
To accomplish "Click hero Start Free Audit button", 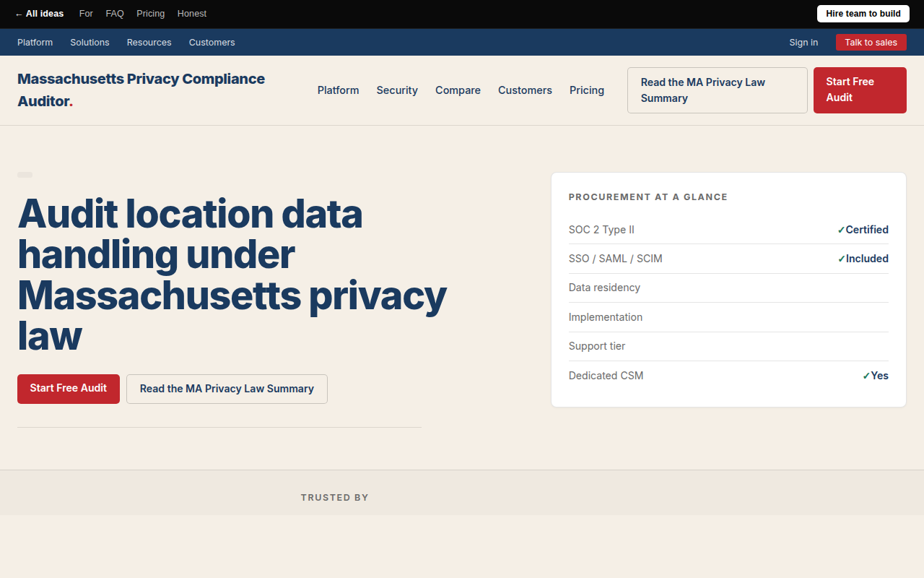I will pos(69,389).
